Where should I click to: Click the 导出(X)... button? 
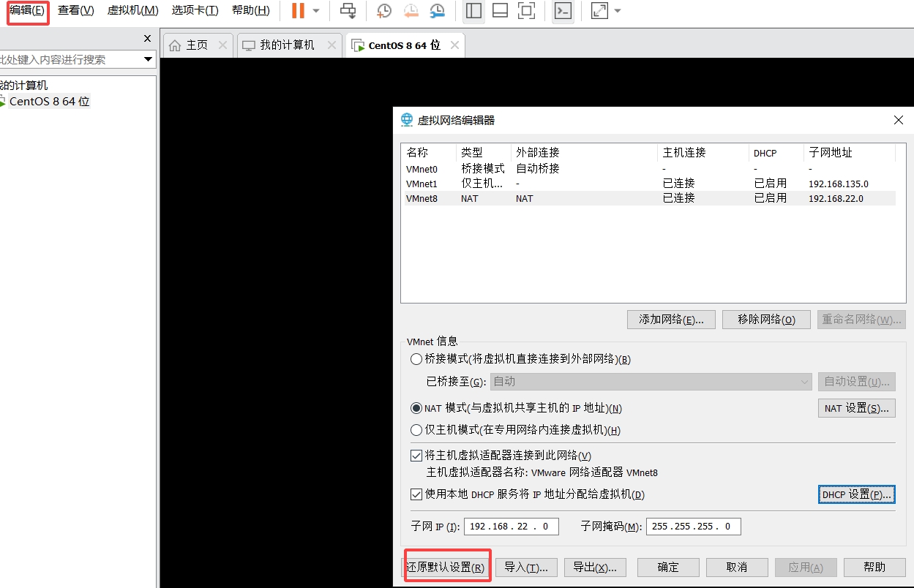coord(595,567)
